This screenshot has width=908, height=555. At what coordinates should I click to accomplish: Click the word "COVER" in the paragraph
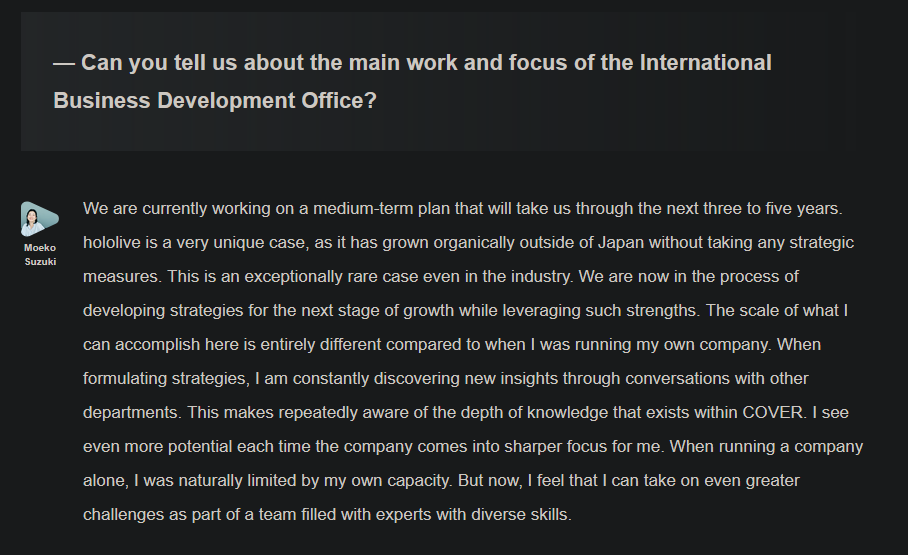tap(773, 412)
